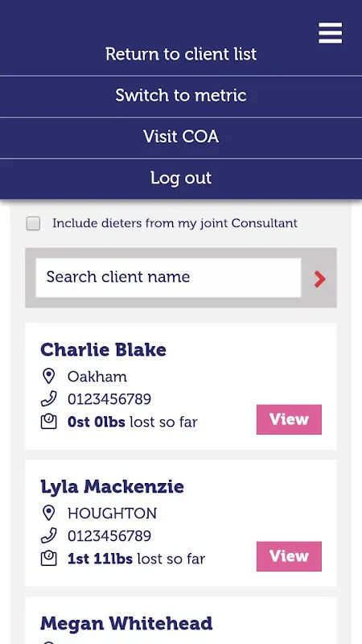Choose Switch to metric option
Image resolution: width=362 pixels, height=644 pixels.
pyautogui.click(x=181, y=96)
